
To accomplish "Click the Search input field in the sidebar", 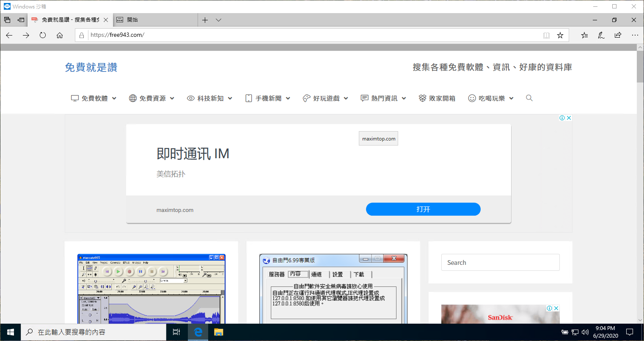I will 500,262.
